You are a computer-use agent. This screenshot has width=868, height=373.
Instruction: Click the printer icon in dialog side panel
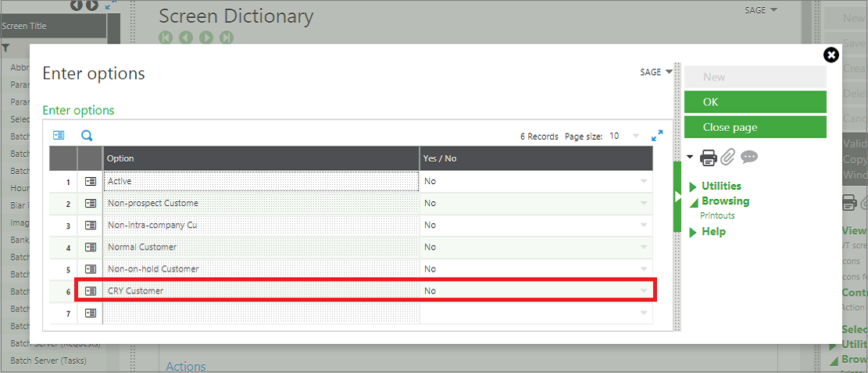pos(709,158)
